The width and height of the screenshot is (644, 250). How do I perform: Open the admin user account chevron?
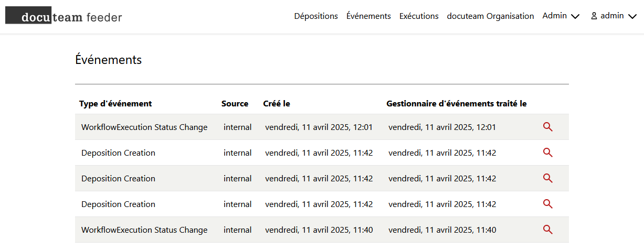632,16
